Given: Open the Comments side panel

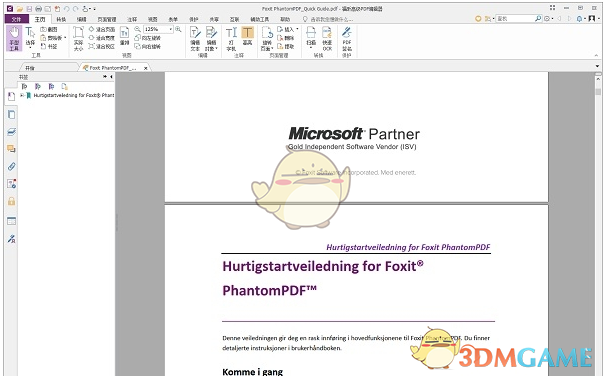Looking at the screenshot, I should point(12,149).
